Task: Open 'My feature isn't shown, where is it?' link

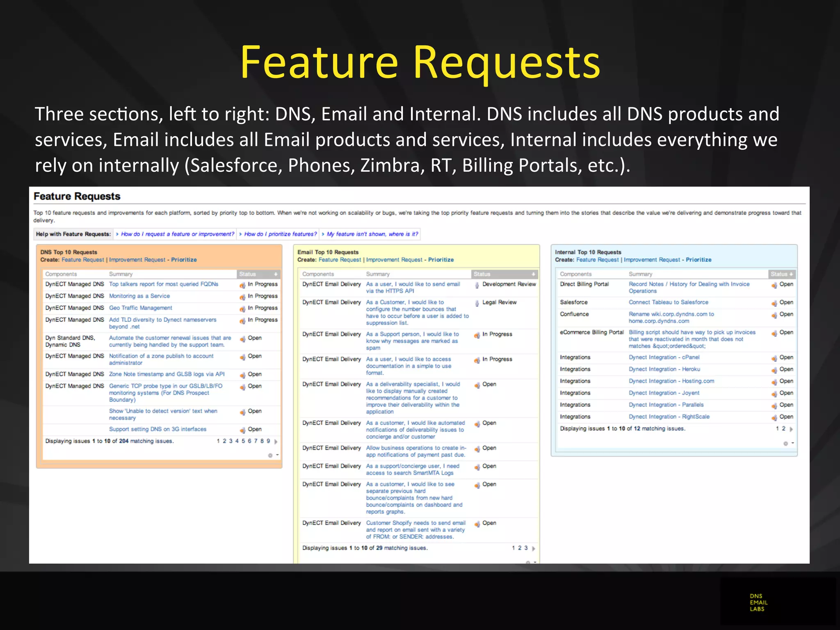Action: (x=372, y=234)
